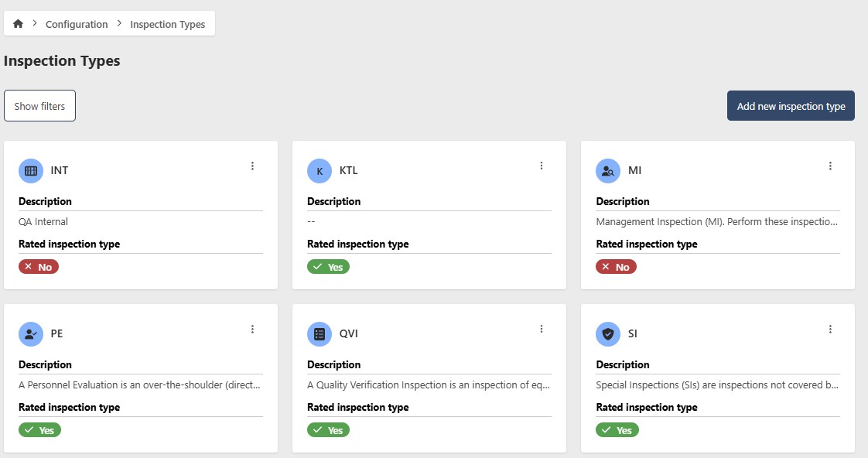Open the INT card three-dot menu
The image size is (868, 458).
coord(252,166)
